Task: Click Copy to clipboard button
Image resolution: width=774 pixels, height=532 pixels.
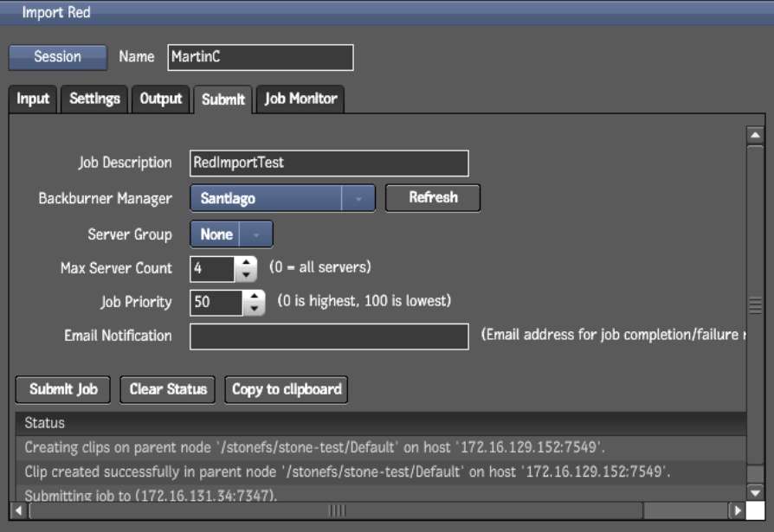Action: click(287, 389)
